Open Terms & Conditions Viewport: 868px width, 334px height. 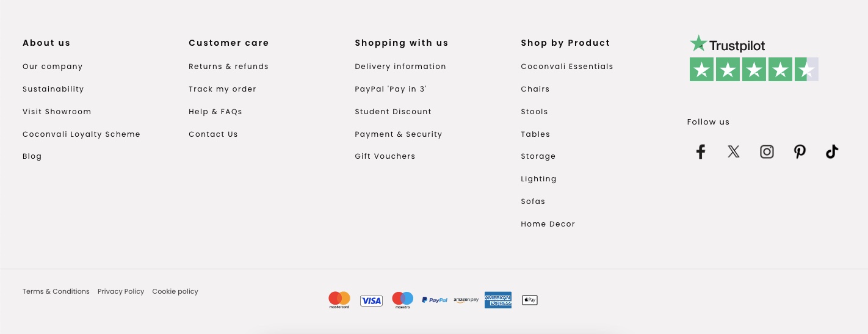(56, 291)
